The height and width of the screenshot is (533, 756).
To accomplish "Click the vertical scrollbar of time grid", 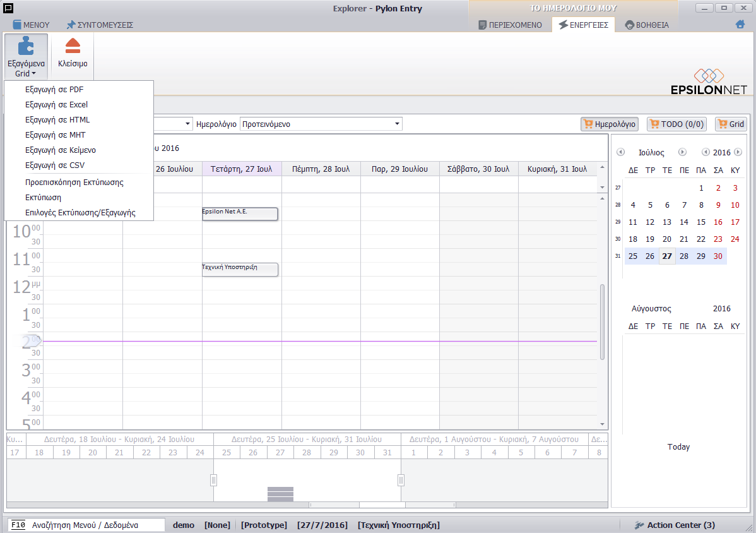I will (x=602, y=321).
